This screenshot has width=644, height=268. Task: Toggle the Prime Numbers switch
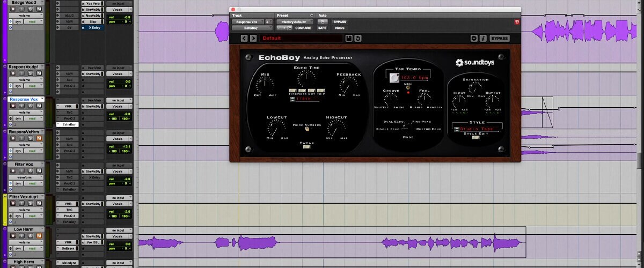(306, 129)
